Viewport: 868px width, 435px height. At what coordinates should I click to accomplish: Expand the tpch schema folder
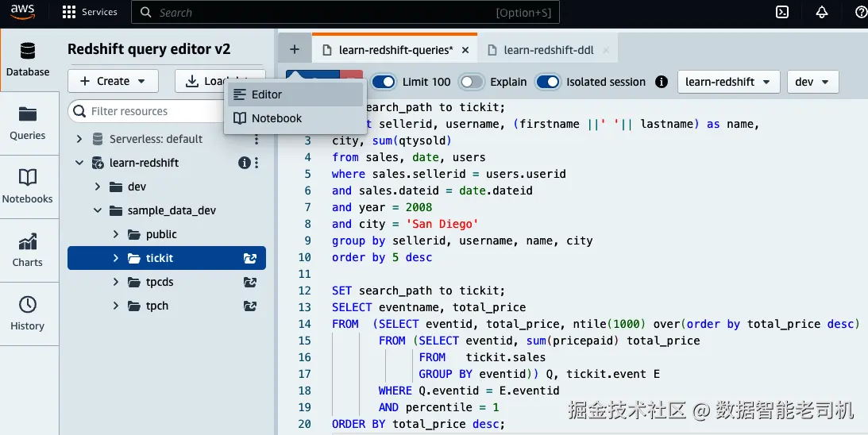click(x=116, y=306)
